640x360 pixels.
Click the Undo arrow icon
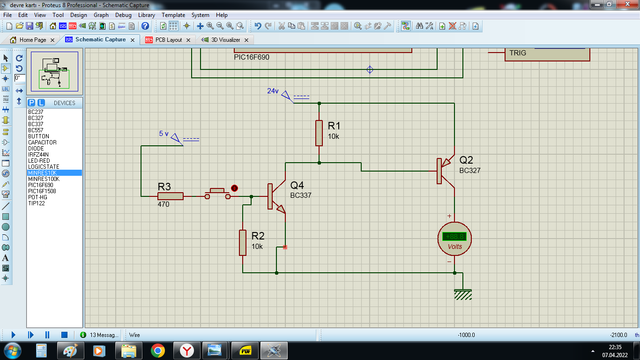tap(258, 26)
